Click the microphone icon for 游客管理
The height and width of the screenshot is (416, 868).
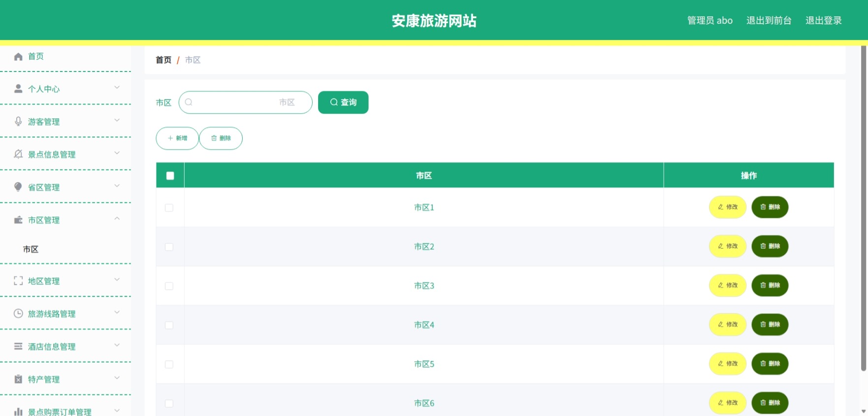tap(18, 121)
